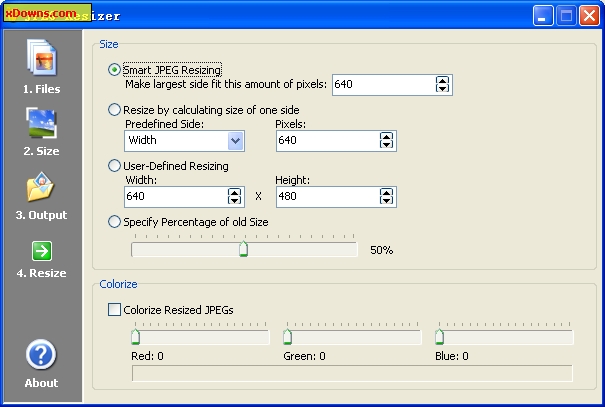Decrease the user-defined Height spinner
The height and width of the screenshot is (407, 605).
[386, 200]
